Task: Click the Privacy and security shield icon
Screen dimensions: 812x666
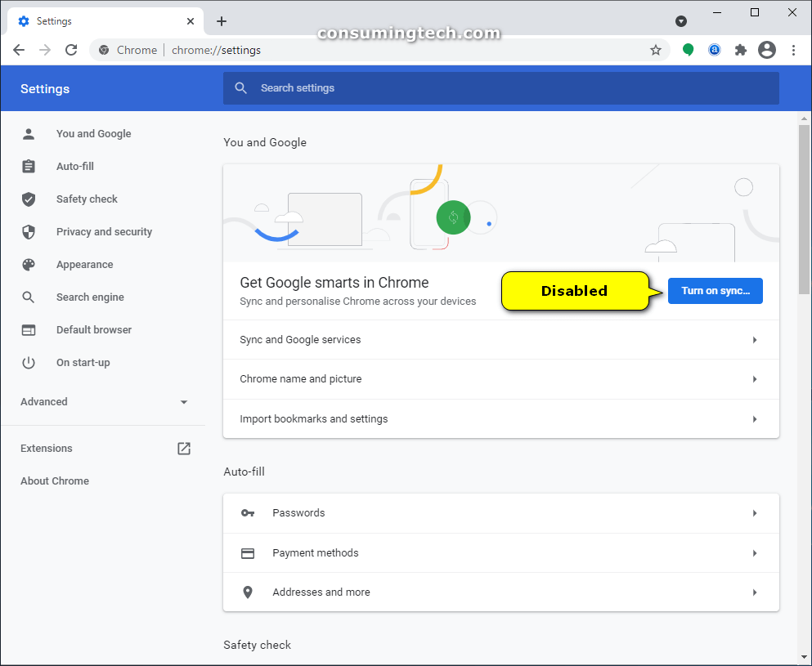Action: click(29, 232)
